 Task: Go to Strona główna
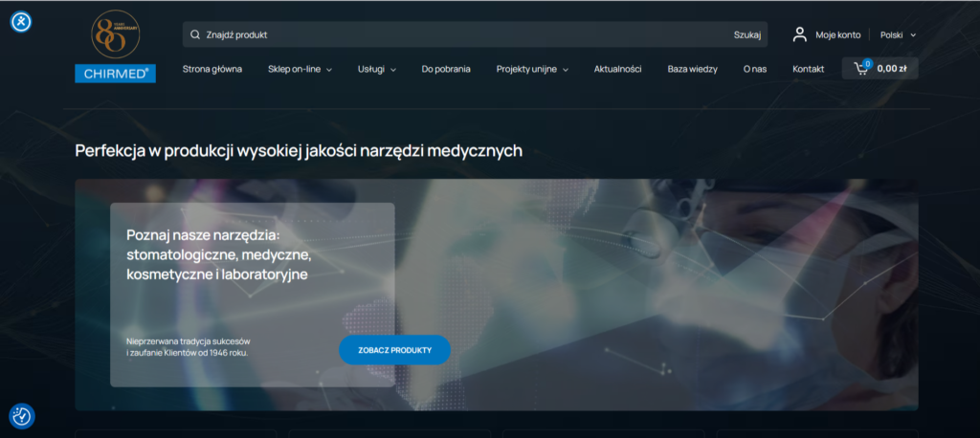click(x=212, y=70)
